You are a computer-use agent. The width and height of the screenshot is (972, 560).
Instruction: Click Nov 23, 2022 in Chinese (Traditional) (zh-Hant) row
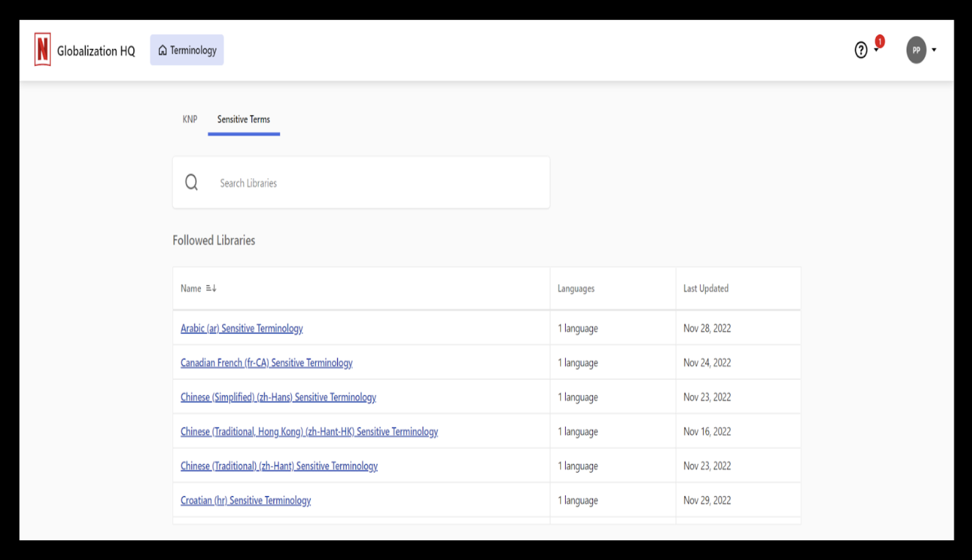[707, 466]
